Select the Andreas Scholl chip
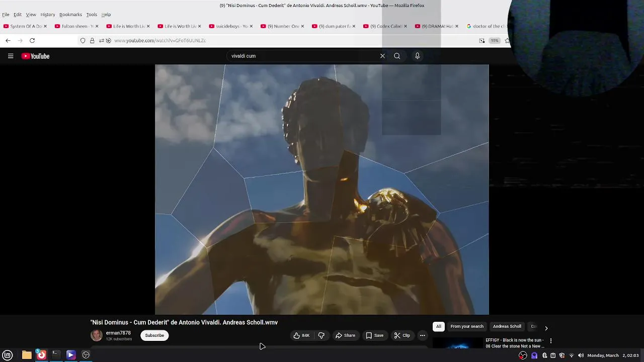644x362 pixels. [507, 326]
